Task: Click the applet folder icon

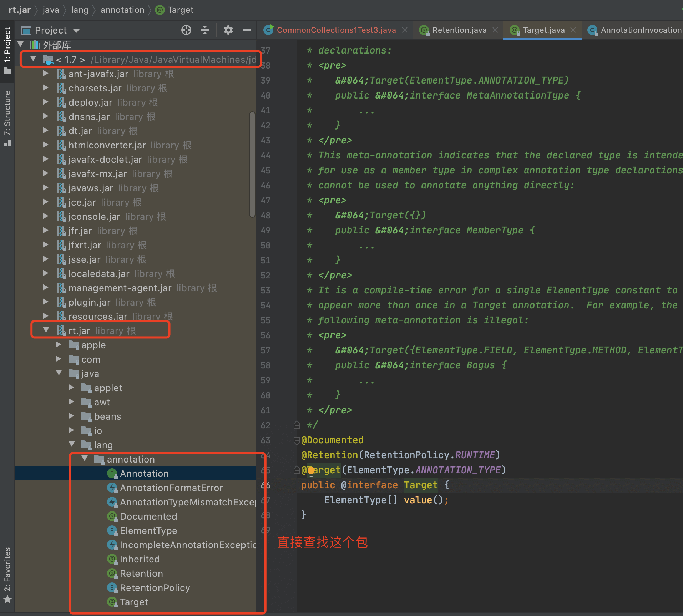Action: tap(86, 388)
